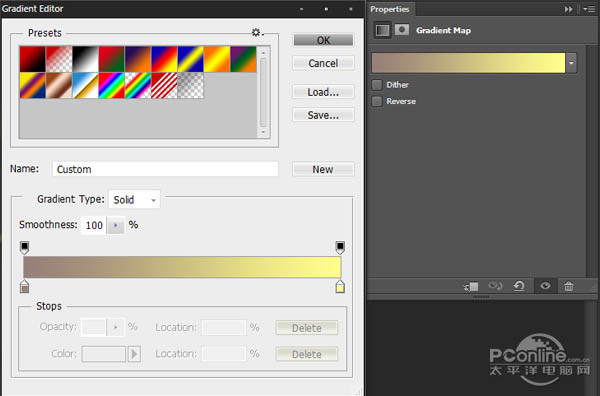Click the Load... button
This screenshot has height=396, width=600.
click(323, 92)
